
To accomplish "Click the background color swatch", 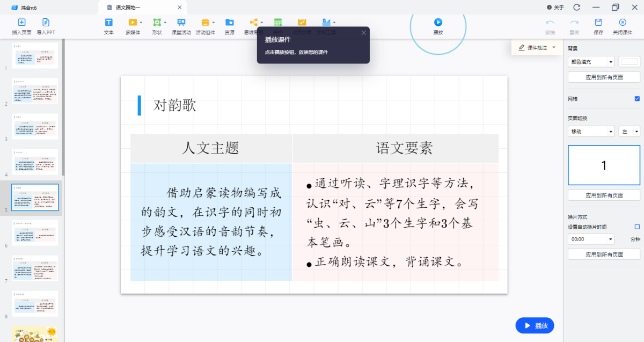I will pyautogui.click(x=629, y=62).
